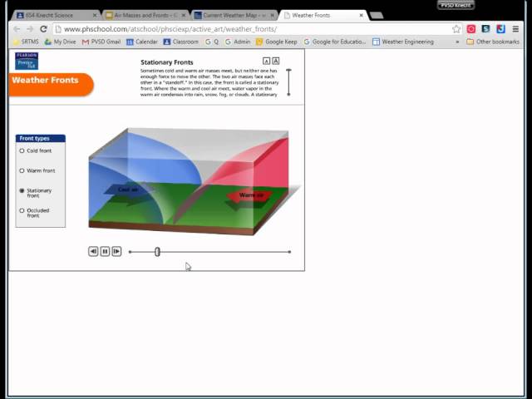Screen dimensions: 532x399
Task: Switch to the Current Weather Map tab
Action: click(x=231, y=15)
